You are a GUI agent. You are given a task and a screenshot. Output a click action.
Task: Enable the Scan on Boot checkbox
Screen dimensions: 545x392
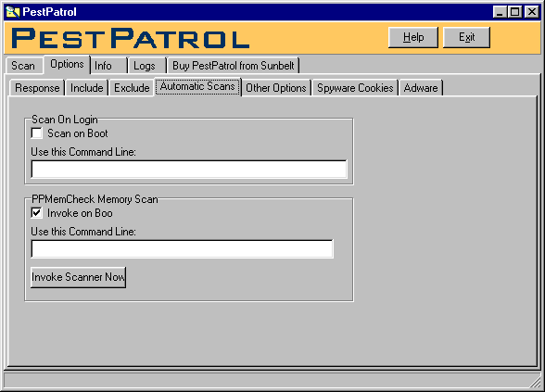pos(36,133)
